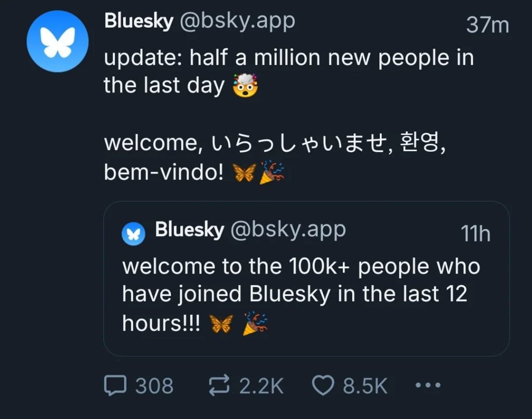Click the small avatar in quoted post
The height and width of the screenshot is (419, 532).
click(x=132, y=233)
